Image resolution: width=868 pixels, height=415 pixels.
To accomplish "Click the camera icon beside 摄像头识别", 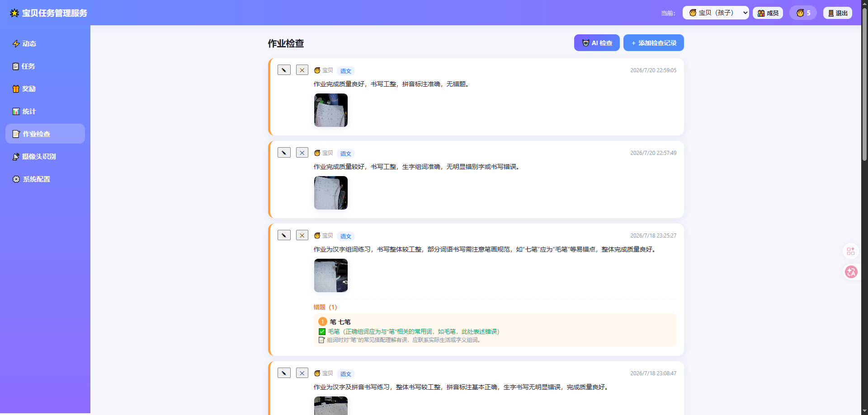I will click(16, 157).
